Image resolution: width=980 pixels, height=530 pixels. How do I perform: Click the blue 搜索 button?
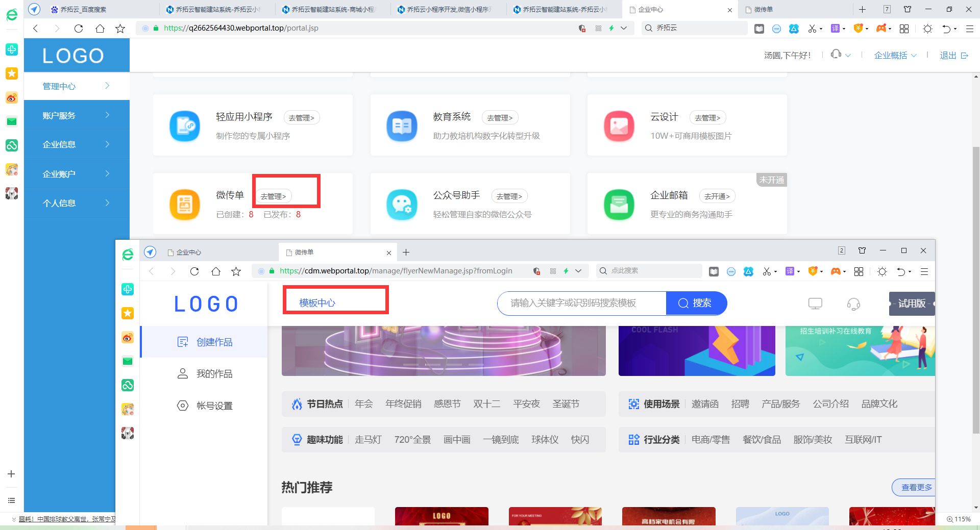696,303
